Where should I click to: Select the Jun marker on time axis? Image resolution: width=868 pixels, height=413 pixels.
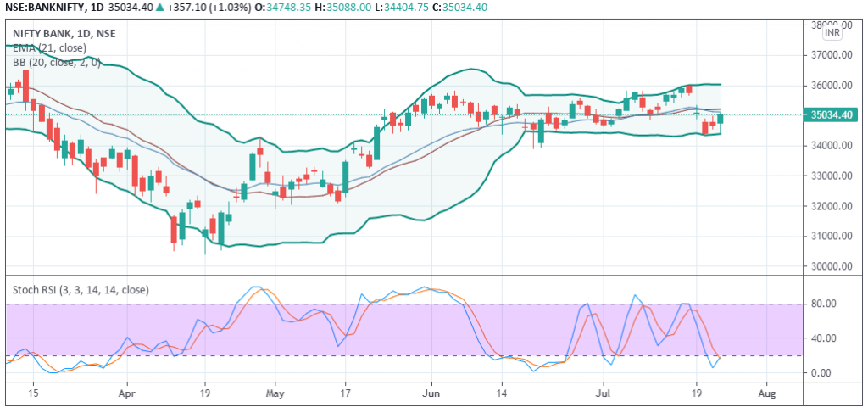(x=431, y=394)
